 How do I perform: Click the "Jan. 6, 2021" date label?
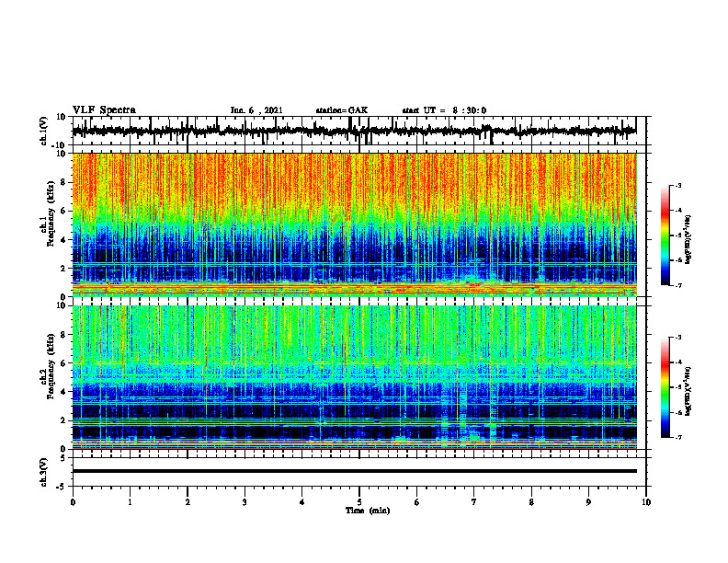click(256, 110)
